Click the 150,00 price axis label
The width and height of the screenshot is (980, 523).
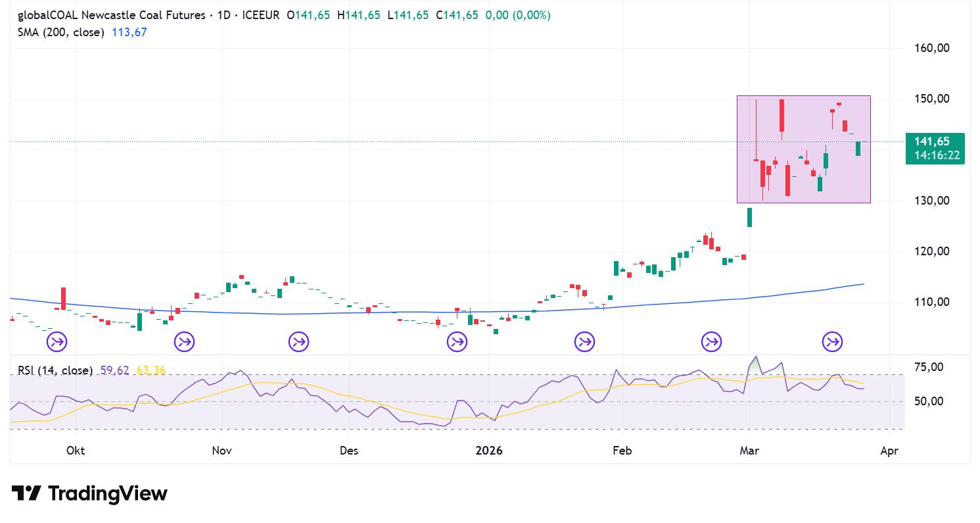[932, 99]
